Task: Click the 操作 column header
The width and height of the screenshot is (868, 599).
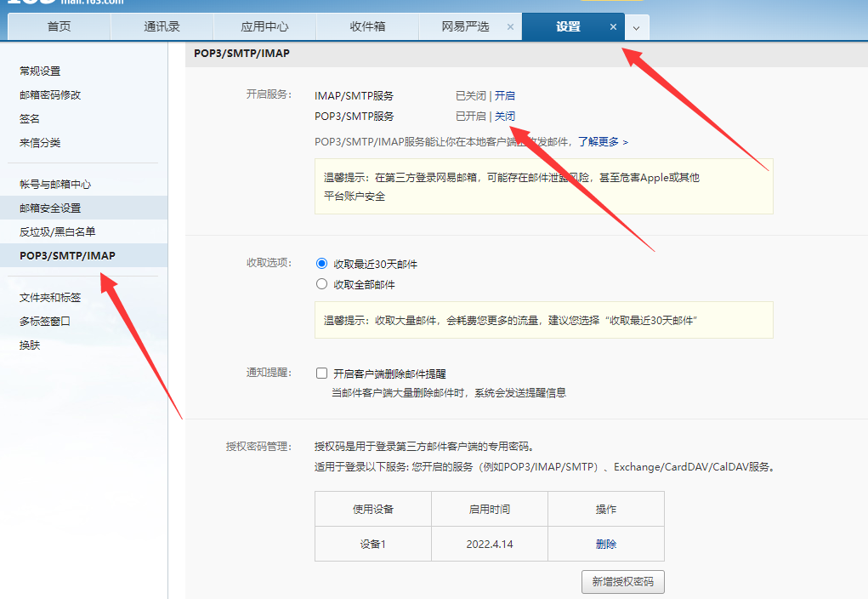Action: click(606, 509)
